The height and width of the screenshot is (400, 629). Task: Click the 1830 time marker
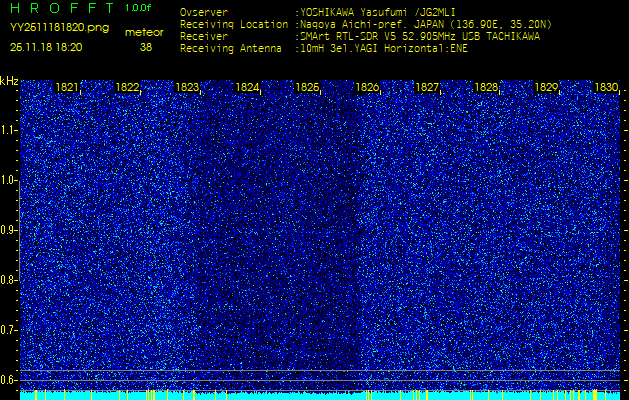click(x=606, y=87)
